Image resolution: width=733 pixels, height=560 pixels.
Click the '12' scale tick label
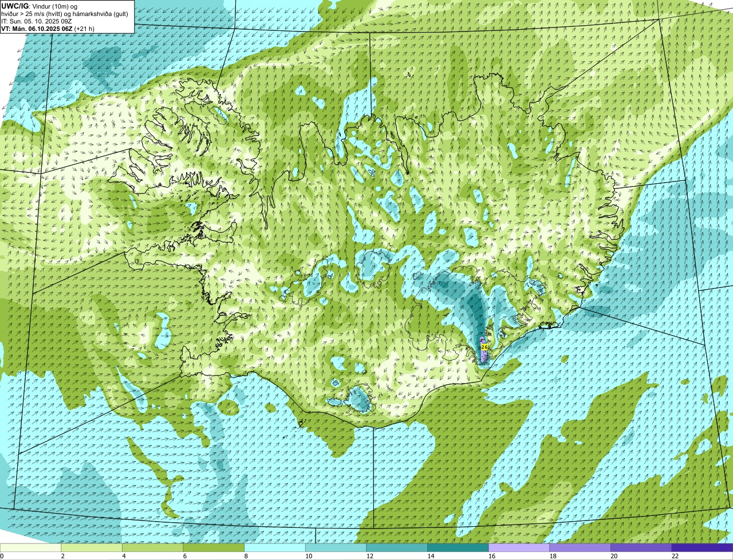pos(370,556)
